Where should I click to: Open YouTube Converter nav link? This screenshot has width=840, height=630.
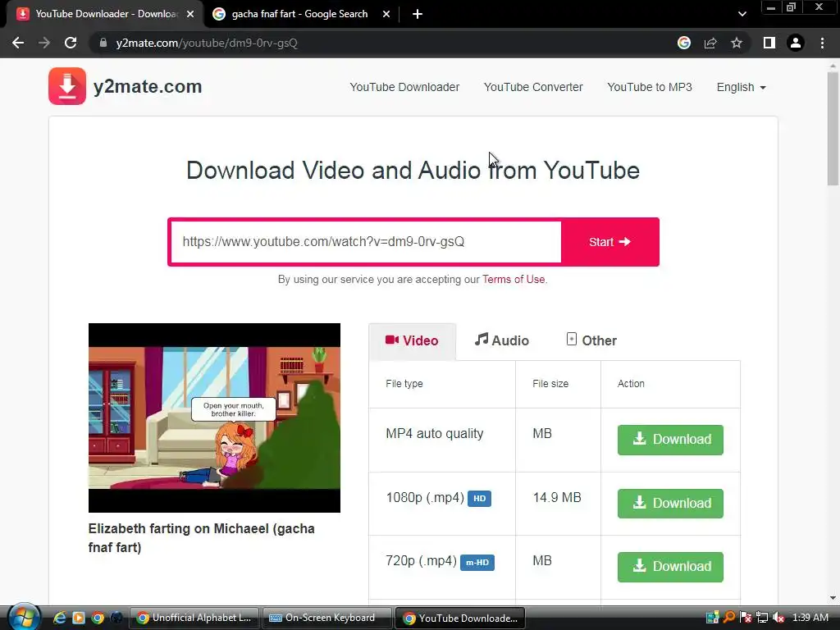(533, 87)
